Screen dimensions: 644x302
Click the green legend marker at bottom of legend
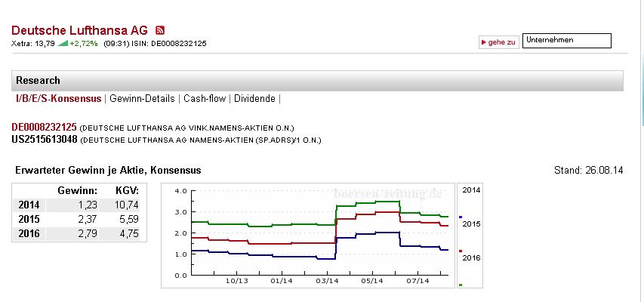click(461, 285)
